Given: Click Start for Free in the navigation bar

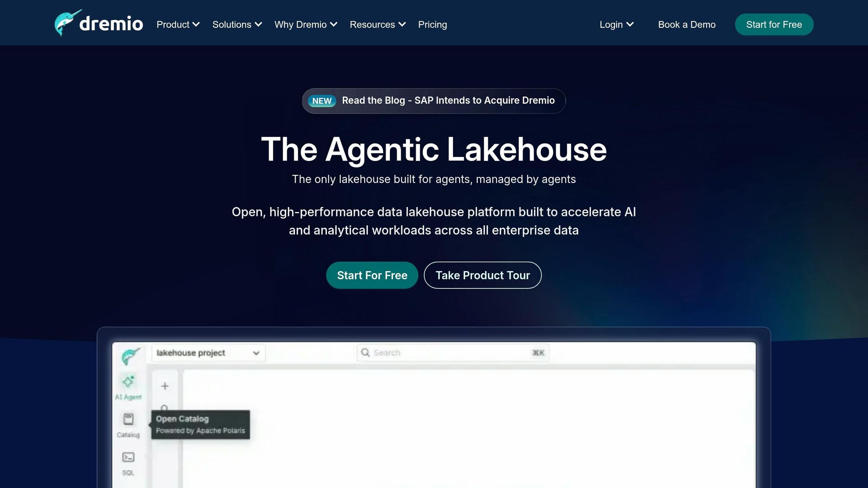Looking at the screenshot, I should (774, 25).
